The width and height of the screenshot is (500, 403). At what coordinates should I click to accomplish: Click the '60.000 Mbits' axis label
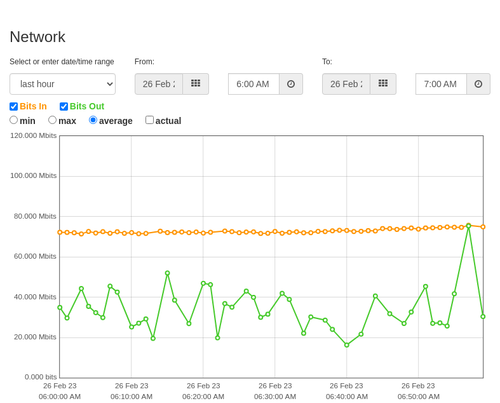(35, 256)
